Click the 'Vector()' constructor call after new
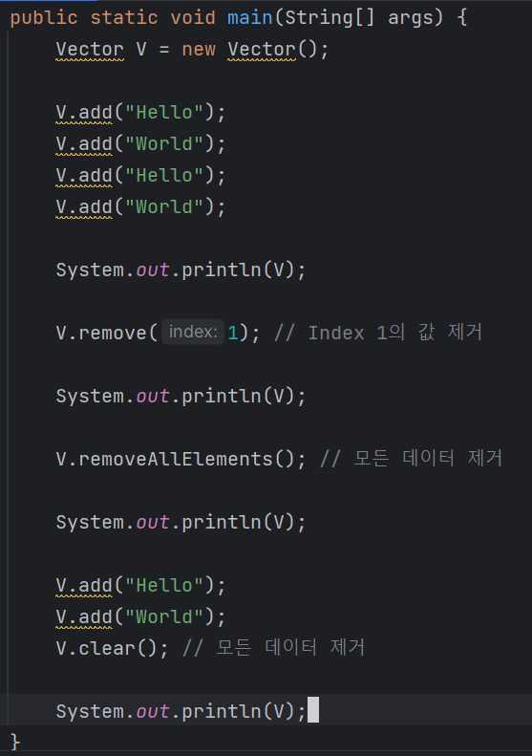Image resolution: width=532 pixels, height=756 pixels. 272,49
